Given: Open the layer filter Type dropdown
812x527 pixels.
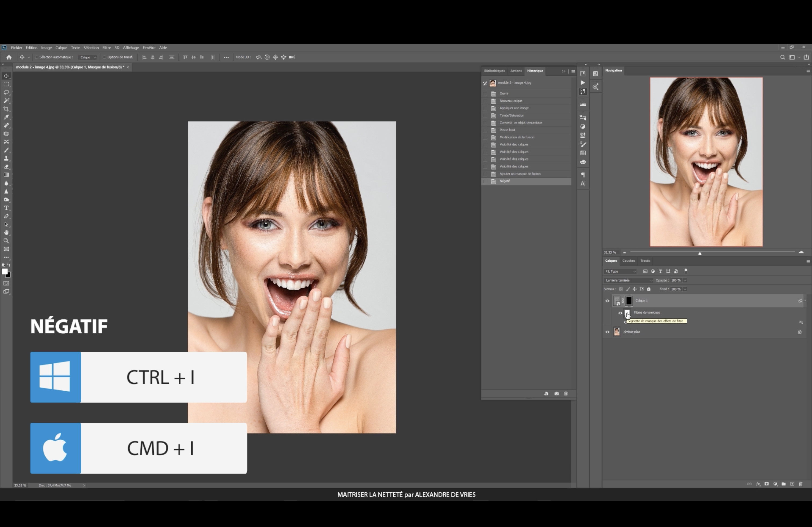Looking at the screenshot, I should [x=621, y=272].
